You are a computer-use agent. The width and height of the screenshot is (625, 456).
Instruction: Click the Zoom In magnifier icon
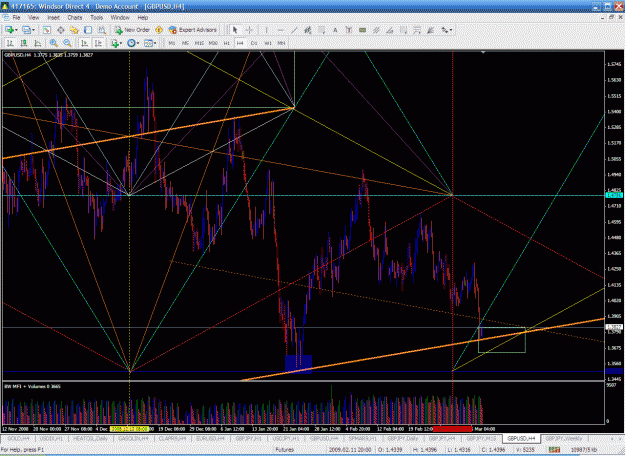click(x=53, y=43)
